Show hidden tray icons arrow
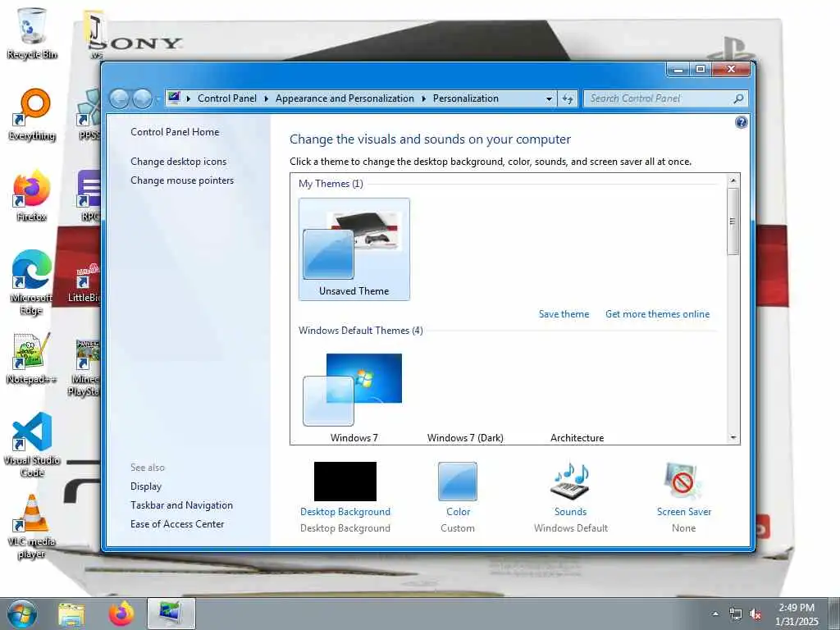 click(715, 614)
